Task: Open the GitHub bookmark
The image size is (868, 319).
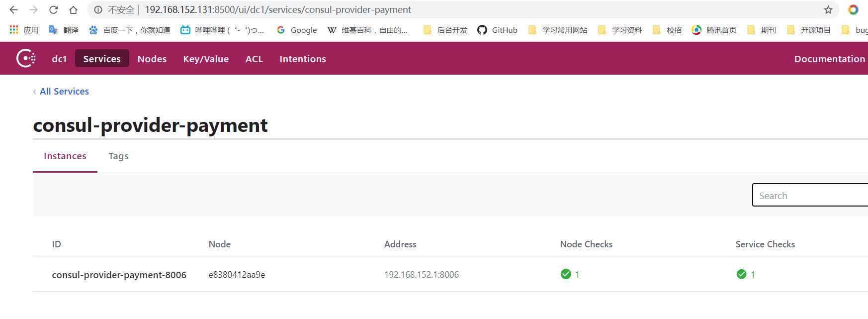Action: (497, 30)
